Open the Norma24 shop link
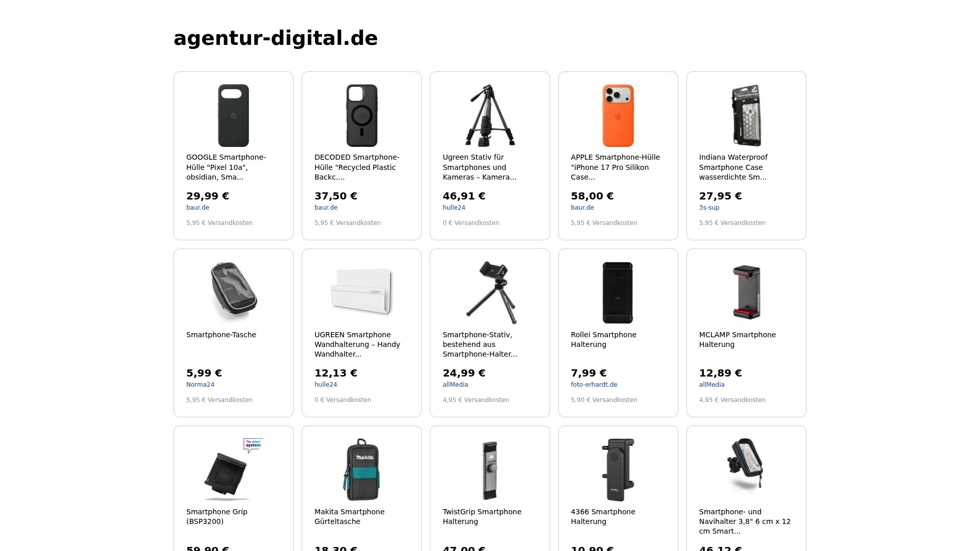 coord(200,385)
